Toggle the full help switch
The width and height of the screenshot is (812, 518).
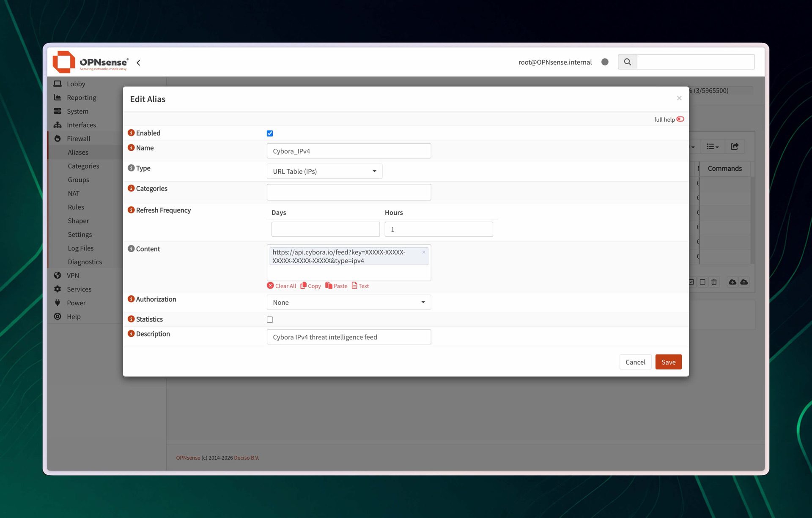point(680,119)
